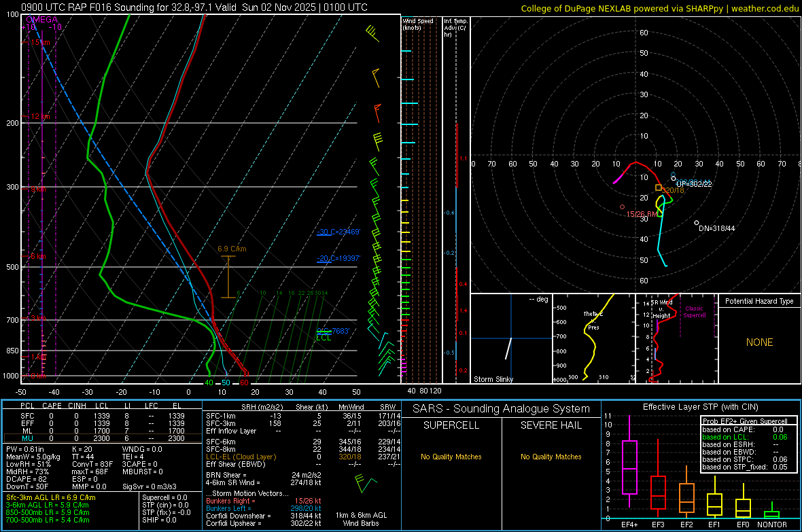This screenshot has height=532, width=802.
Task: Click the 'EF4+' axis label
Action: (x=629, y=525)
